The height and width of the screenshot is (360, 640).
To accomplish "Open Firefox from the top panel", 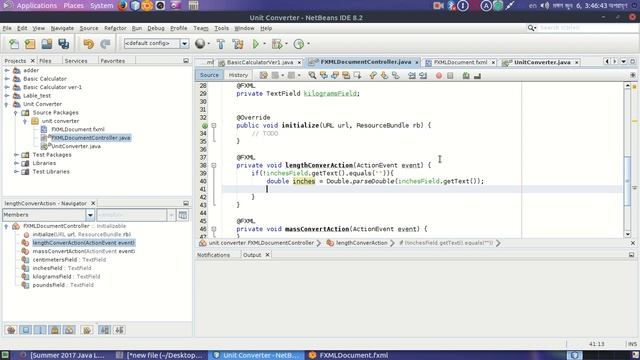I will [x=122, y=5].
